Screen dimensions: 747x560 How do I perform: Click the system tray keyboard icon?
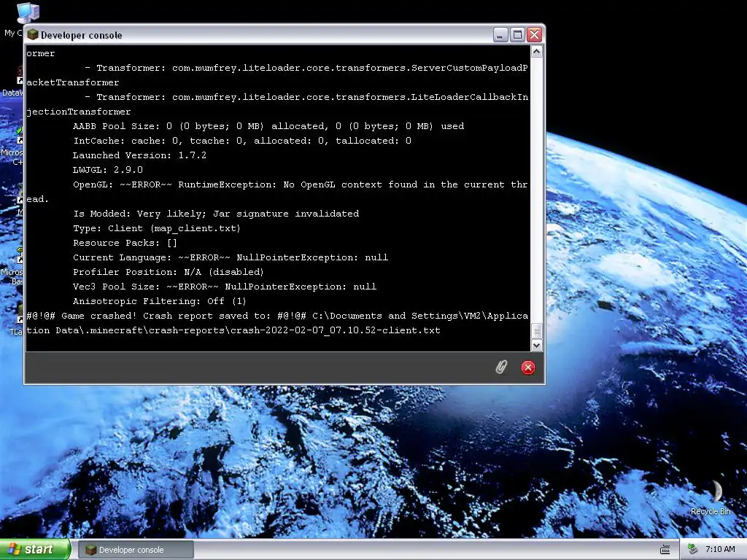tap(665, 550)
